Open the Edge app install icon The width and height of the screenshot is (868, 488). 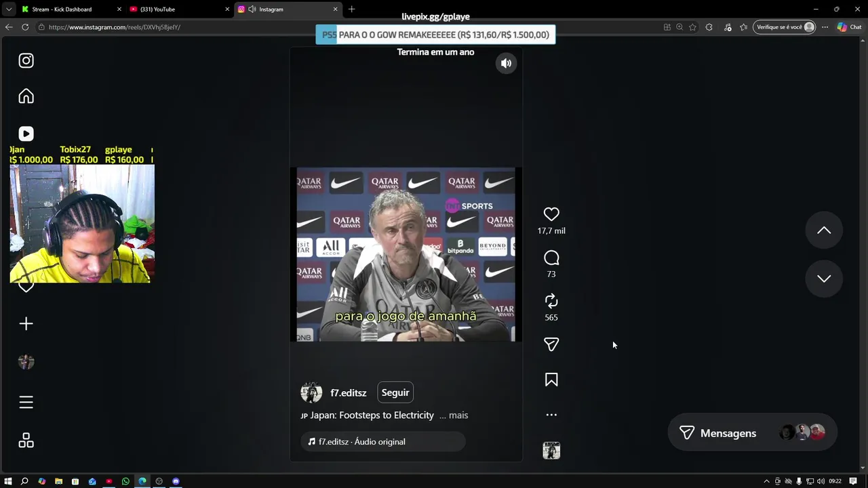click(x=667, y=27)
